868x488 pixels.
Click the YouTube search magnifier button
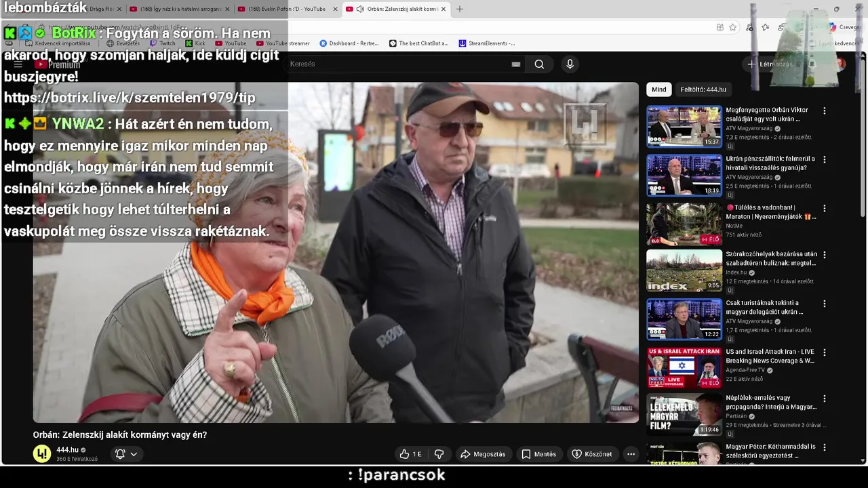coord(539,64)
